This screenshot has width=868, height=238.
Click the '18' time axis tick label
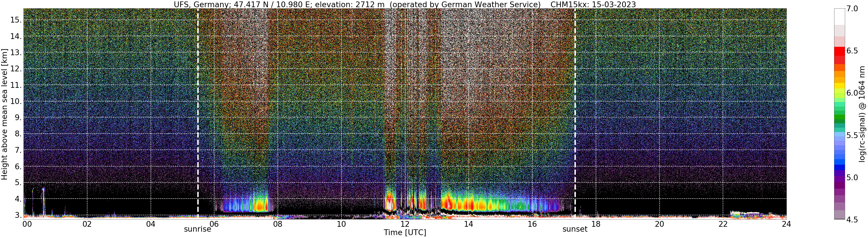click(x=596, y=224)
